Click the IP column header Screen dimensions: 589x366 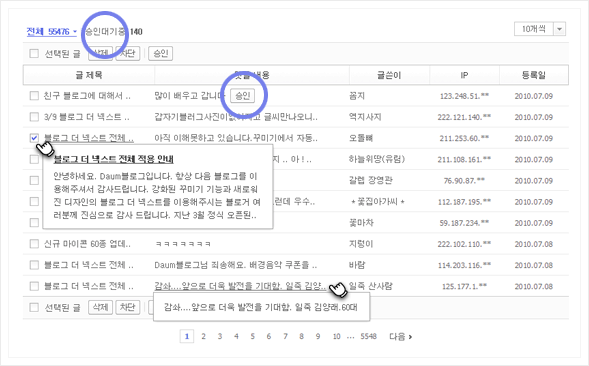click(x=464, y=75)
